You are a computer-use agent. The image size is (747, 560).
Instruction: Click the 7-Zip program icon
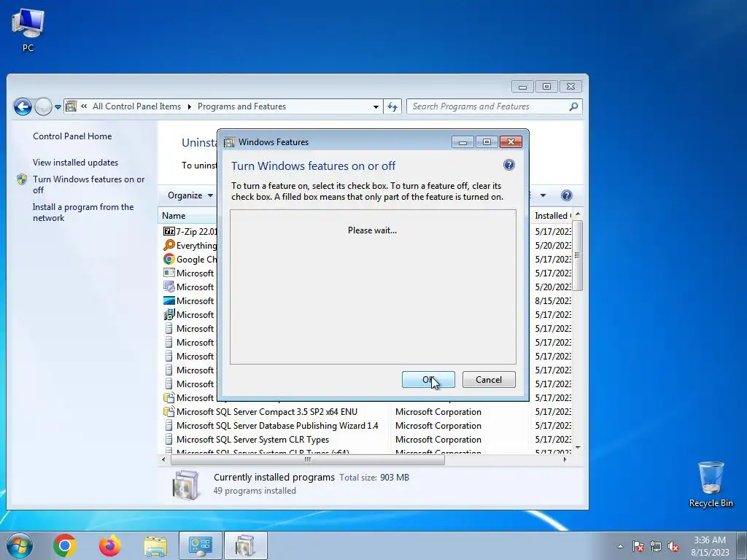(169, 231)
